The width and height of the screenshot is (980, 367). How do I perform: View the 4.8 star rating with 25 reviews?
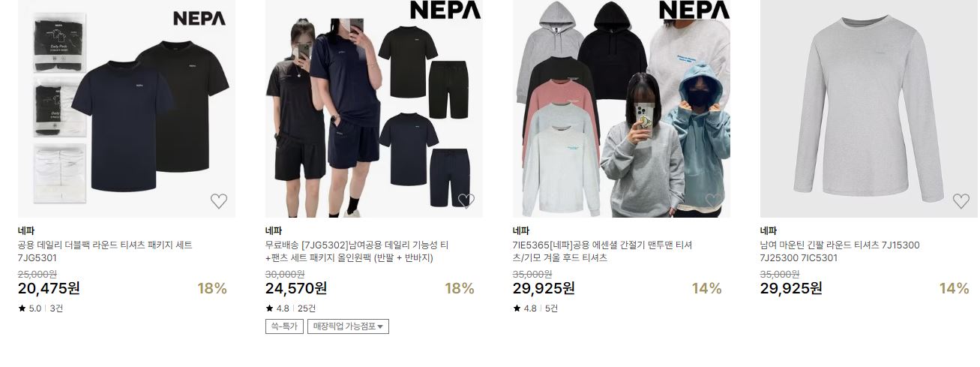coord(291,308)
